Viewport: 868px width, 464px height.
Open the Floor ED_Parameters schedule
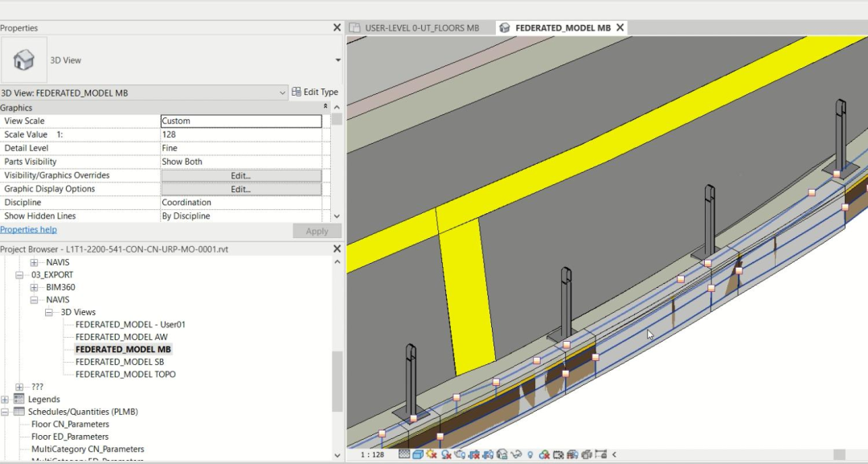pos(70,437)
